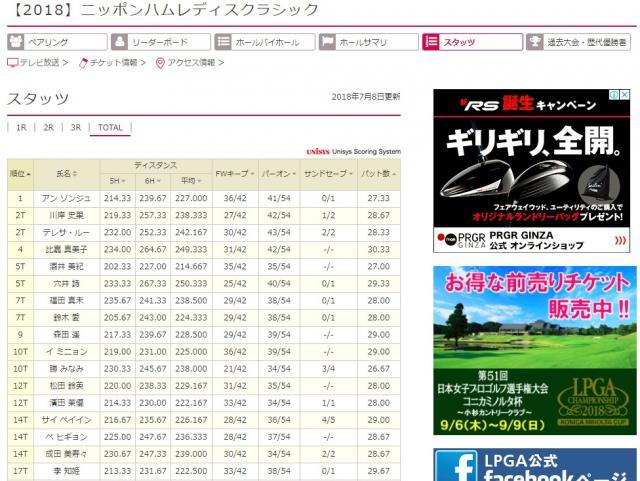Click player name 福田 真未
This screenshot has height=481, width=640.
(x=66, y=301)
